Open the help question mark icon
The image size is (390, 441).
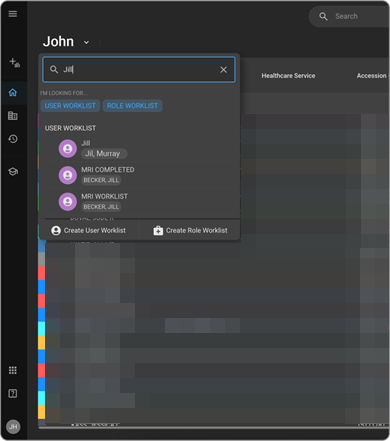pos(13,393)
